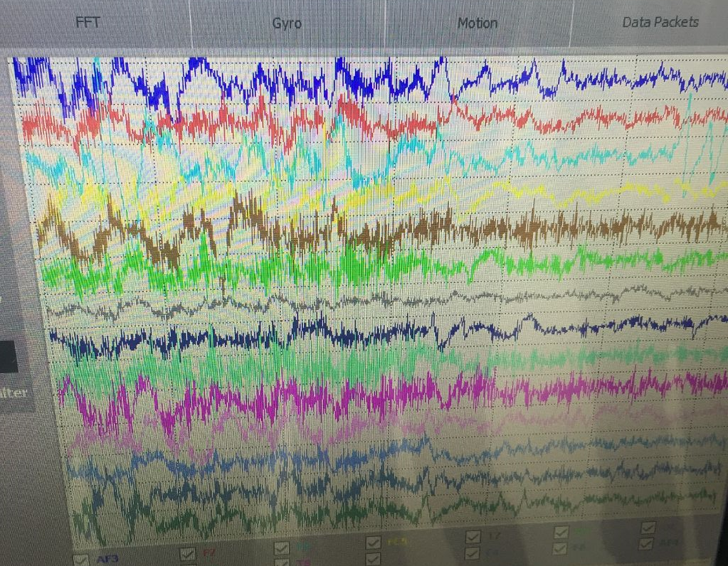
Task: Click the Filter label on left panel
Action: 14,393
